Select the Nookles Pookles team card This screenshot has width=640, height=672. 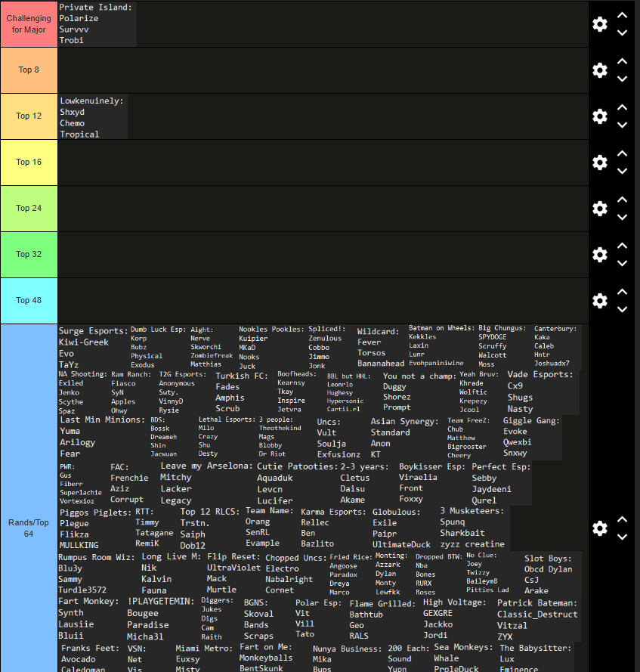(x=271, y=348)
